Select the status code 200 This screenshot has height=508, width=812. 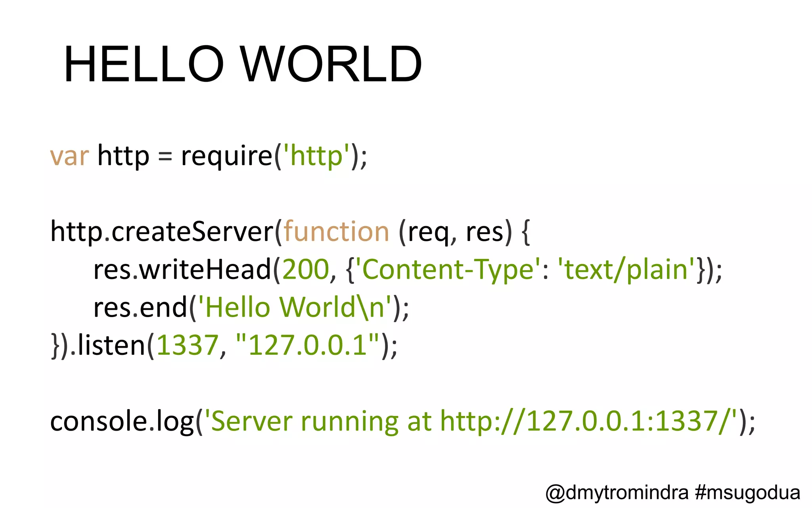click(306, 269)
